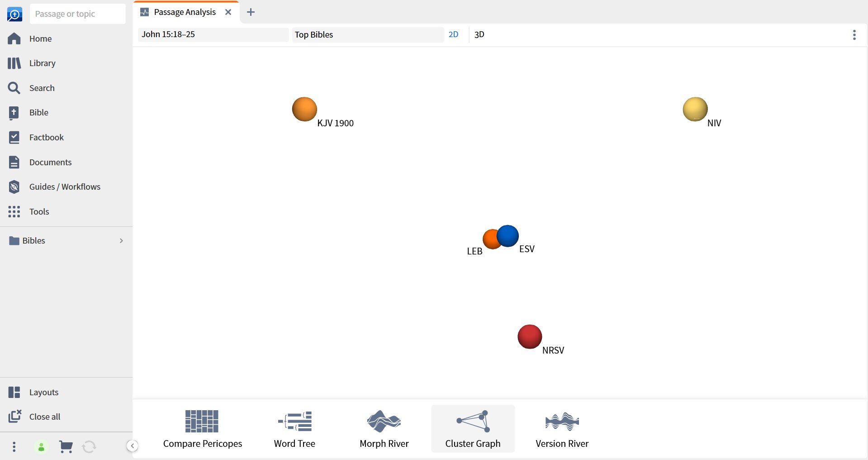The width and height of the screenshot is (868, 460).
Task: Switch cluster graph to 2D view
Action: (453, 34)
